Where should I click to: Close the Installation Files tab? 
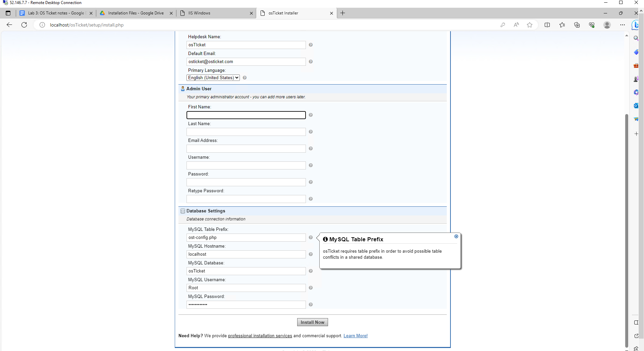click(171, 13)
